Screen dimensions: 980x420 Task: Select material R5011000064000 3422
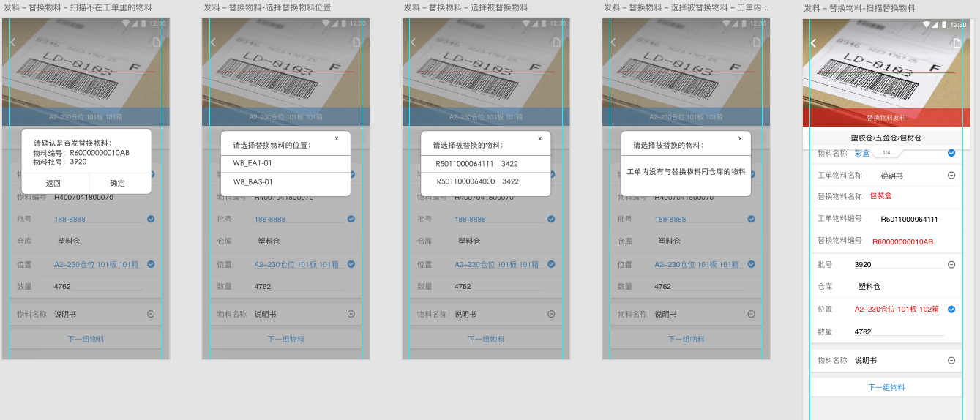[476, 181]
